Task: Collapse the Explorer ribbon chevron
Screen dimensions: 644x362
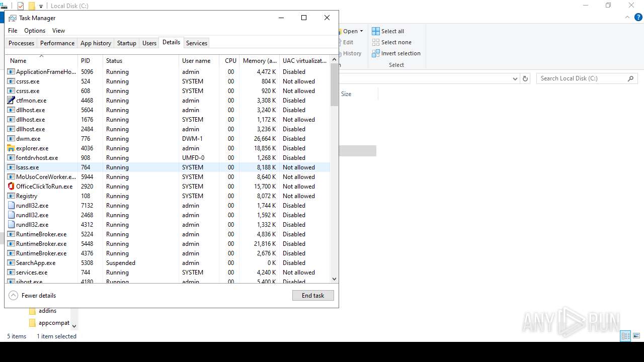Action: coord(627,17)
